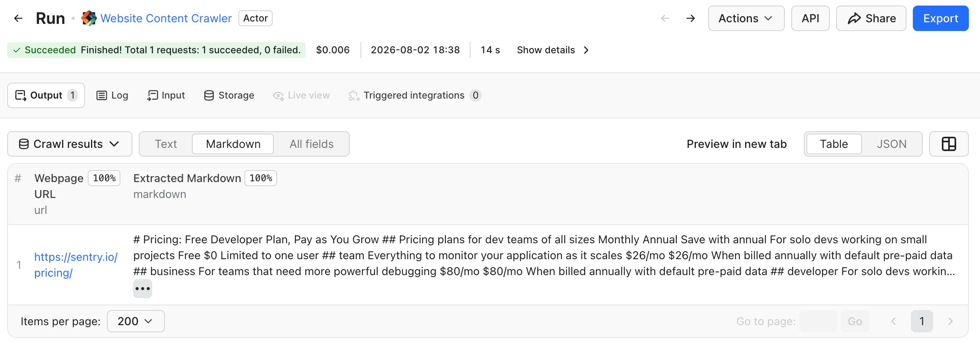
Task: Expand Show details
Action: pyautogui.click(x=553, y=50)
